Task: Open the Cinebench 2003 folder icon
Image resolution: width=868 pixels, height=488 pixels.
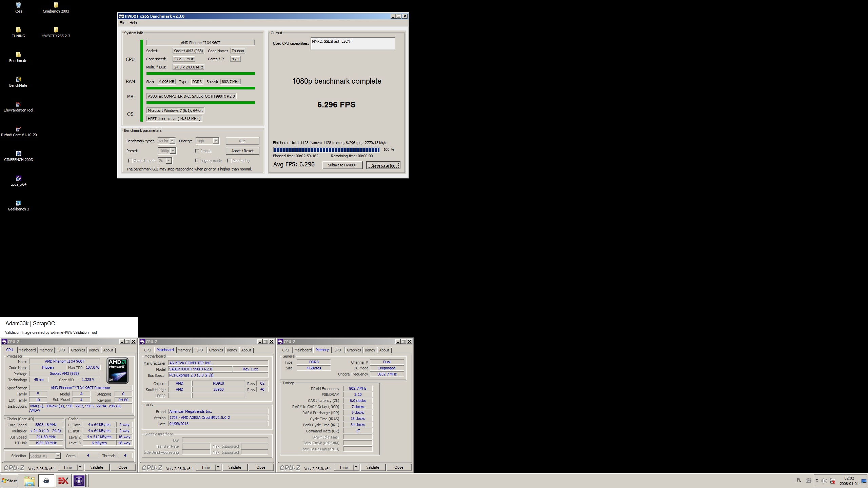Action: click(x=56, y=8)
